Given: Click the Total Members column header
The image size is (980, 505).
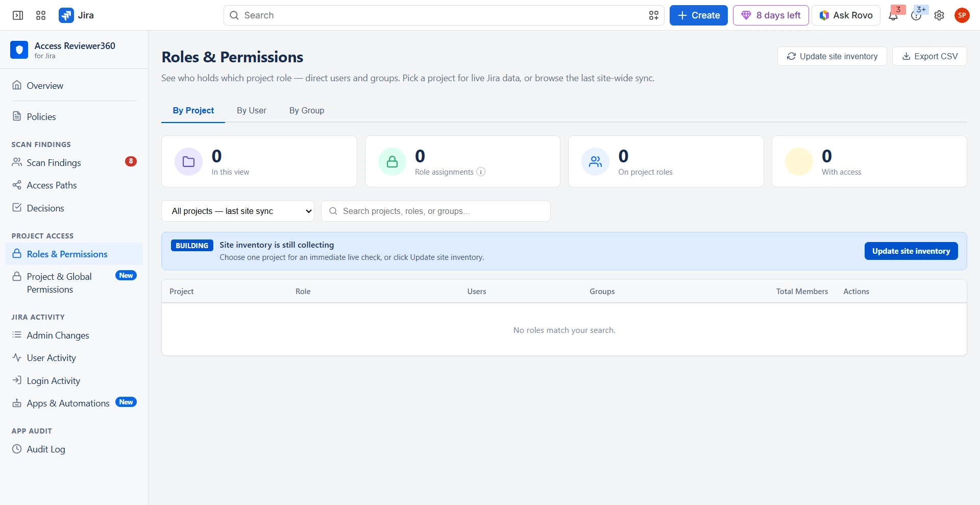Looking at the screenshot, I should (802, 292).
